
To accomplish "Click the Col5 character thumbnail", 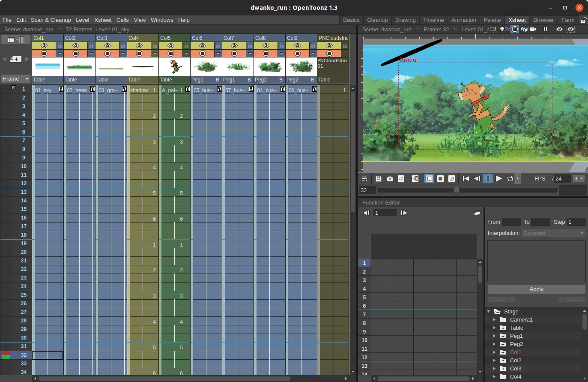I will (174, 67).
